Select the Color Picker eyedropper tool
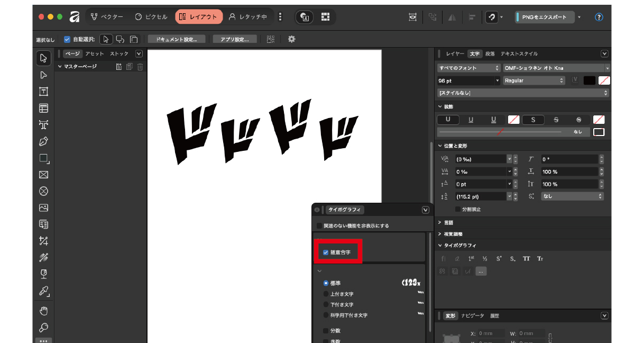The height and width of the screenshot is (343, 644). click(44, 291)
